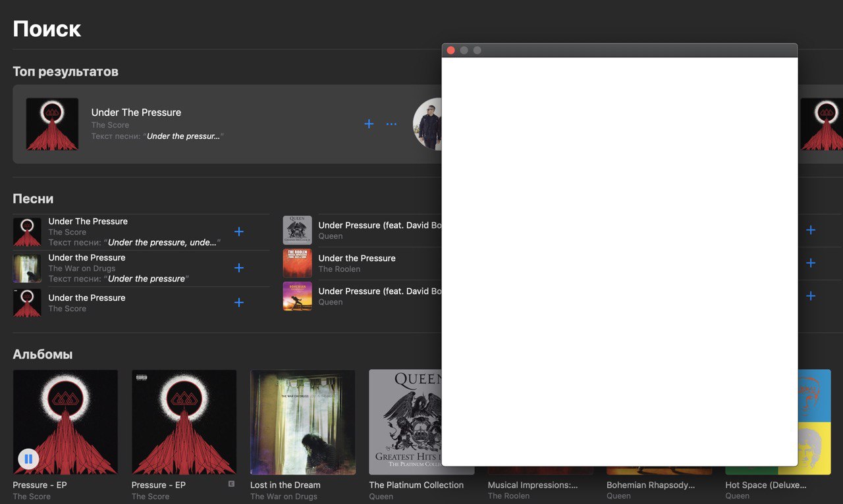Image resolution: width=843 pixels, height=504 pixels.
Task: Open artist "The War on Drugs" in songs list
Action: click(x=82, y=268)
